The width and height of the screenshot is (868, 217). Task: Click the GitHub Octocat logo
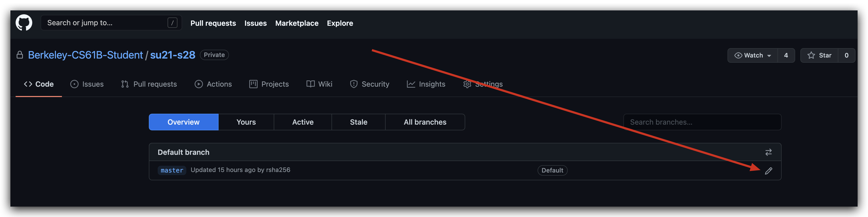tap(24, 23)
